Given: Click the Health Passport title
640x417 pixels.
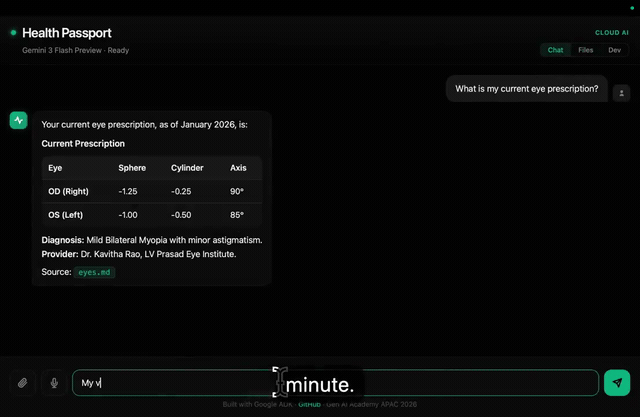Looking at the screenshot, I should (x=67, y=33).
